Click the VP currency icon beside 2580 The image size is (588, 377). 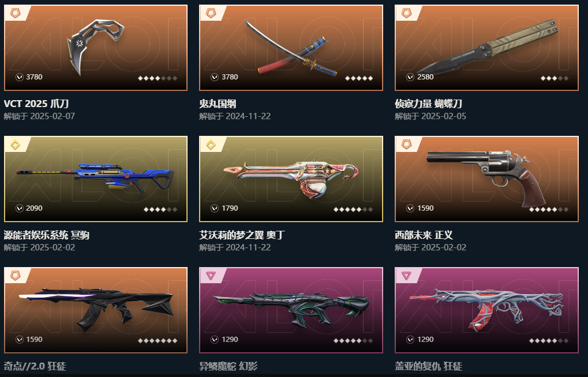coord(410,77)
